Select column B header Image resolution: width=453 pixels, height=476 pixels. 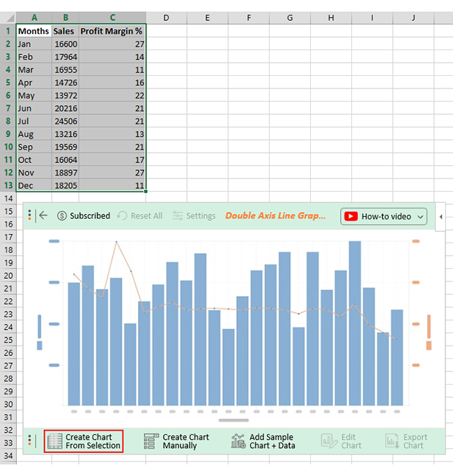66,17
